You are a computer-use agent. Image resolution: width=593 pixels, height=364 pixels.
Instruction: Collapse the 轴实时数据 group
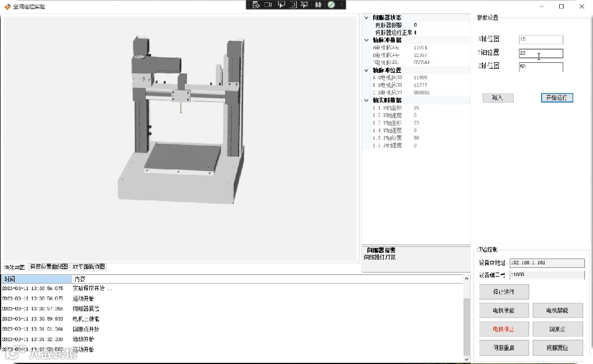[366, 100]
